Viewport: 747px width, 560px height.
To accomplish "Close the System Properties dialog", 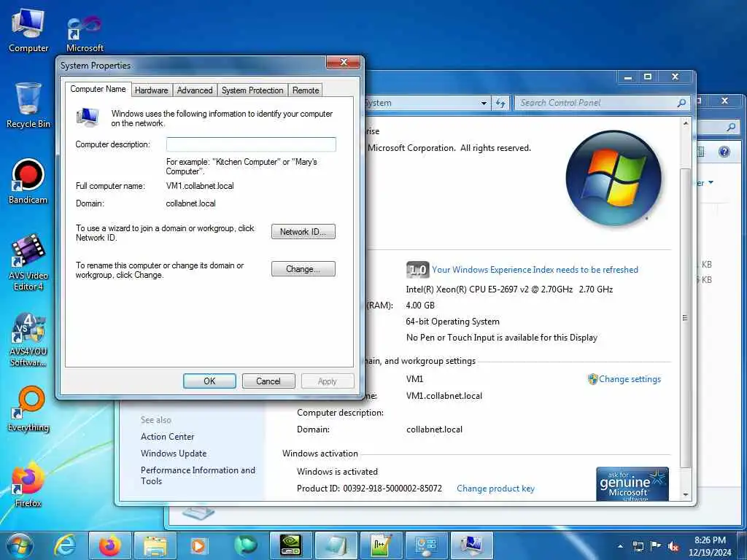I will (x=343, y=63).
